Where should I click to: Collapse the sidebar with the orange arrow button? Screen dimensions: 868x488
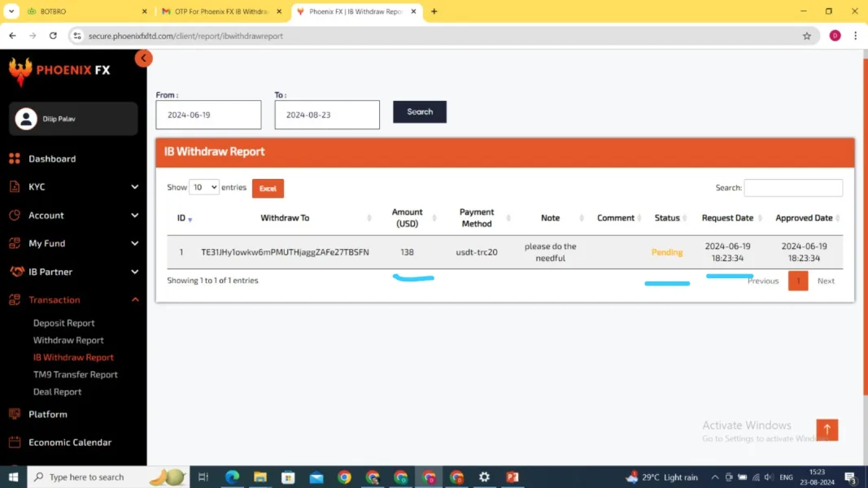click(143, 58)
